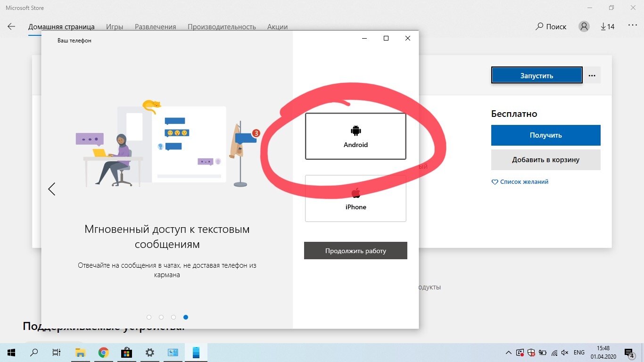Open the user account profile icon
Screen dimensions: 644x362
pos(584,26)
